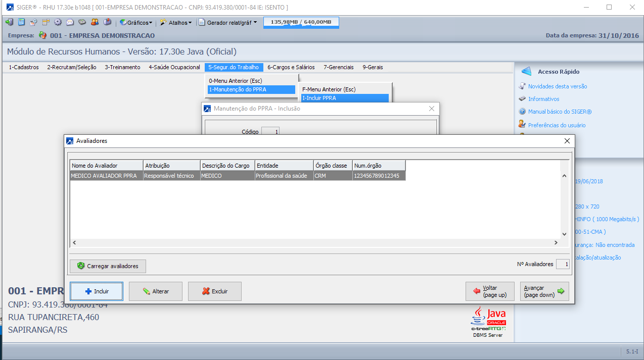Click the two-people users toolbar icon

pyautogui.click(x=95, y=22)
